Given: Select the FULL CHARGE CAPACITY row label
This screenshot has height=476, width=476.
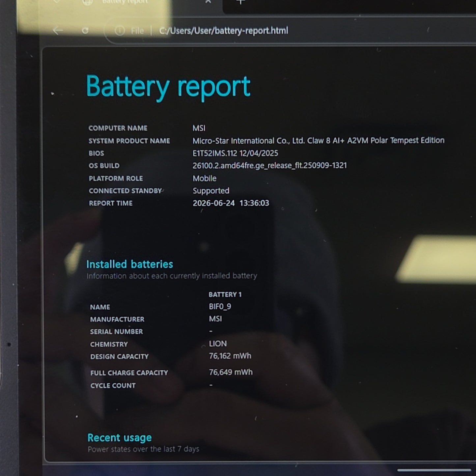Looking at the screenshot, I should tap(129, 373).
